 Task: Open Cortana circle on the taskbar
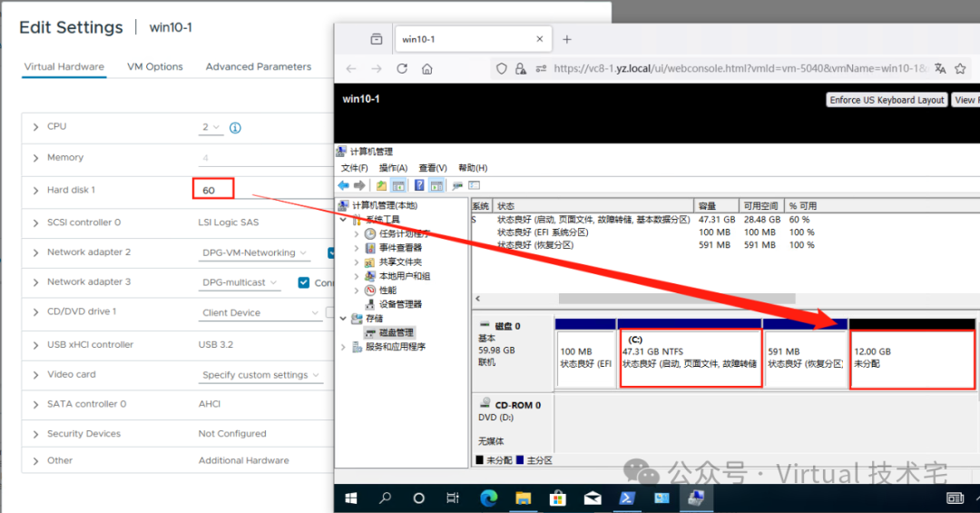[x=418, y=498]
